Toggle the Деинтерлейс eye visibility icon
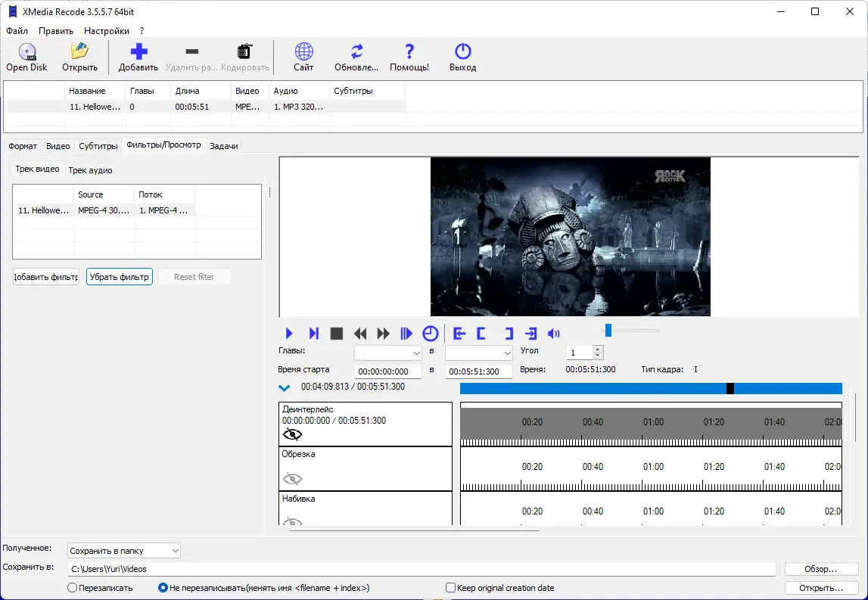The image size is (868, 600). [292, 434]
